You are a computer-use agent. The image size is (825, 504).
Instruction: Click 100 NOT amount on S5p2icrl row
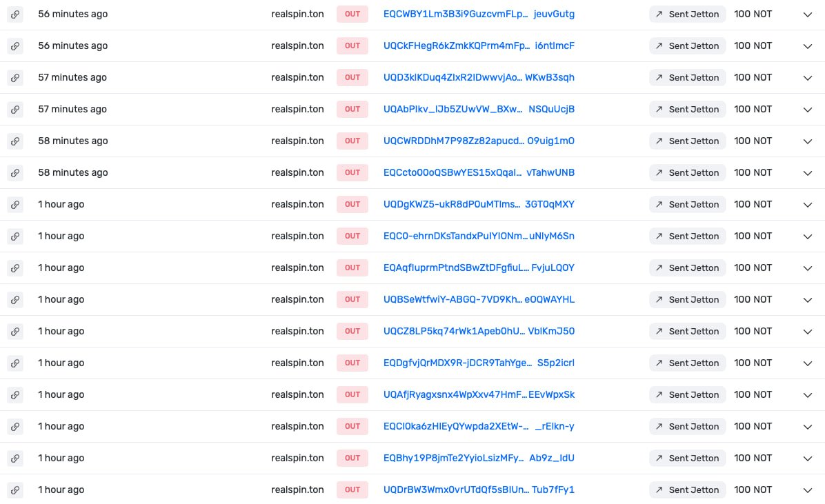(x=753, y=363)
